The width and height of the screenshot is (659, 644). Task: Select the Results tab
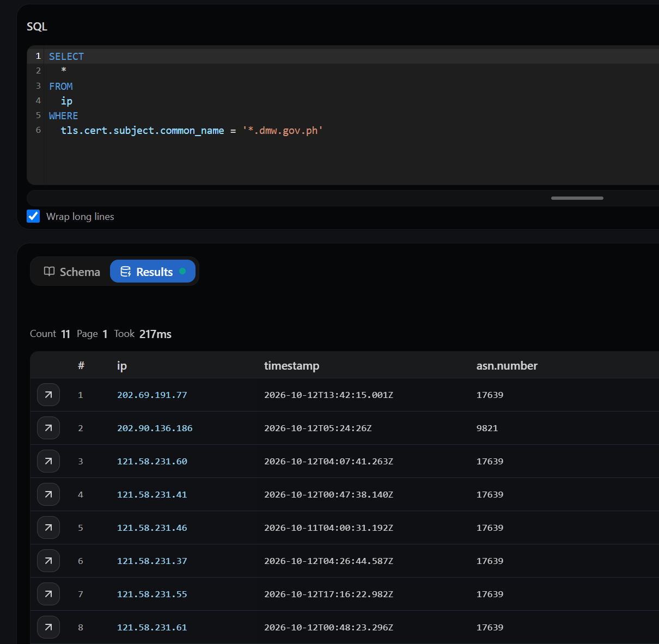point(152,272)
